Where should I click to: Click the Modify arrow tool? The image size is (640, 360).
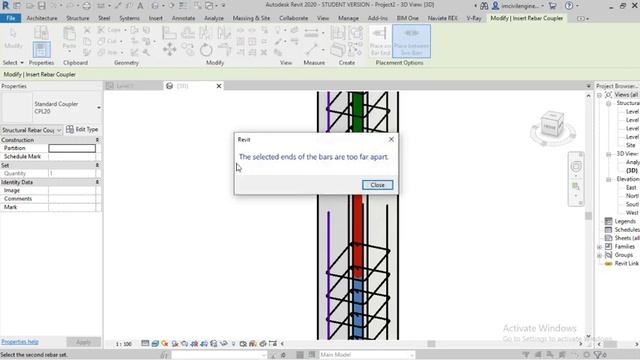coord(13,38)
